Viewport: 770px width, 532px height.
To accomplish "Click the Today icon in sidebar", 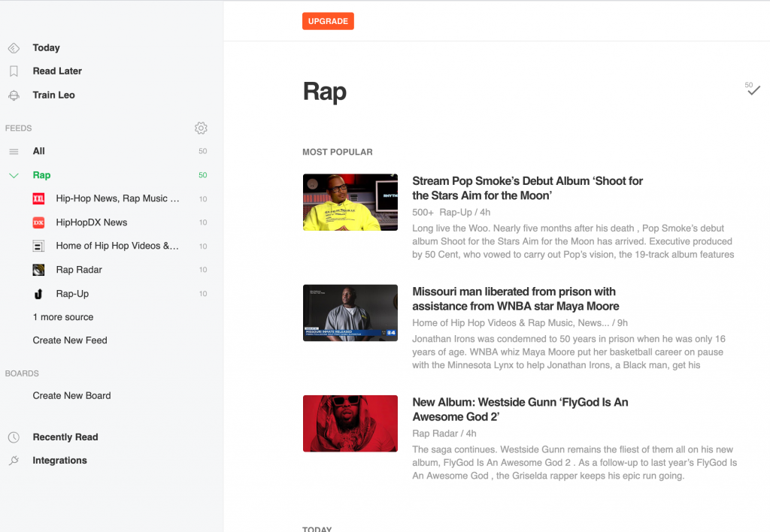I will tap(14, 48).
